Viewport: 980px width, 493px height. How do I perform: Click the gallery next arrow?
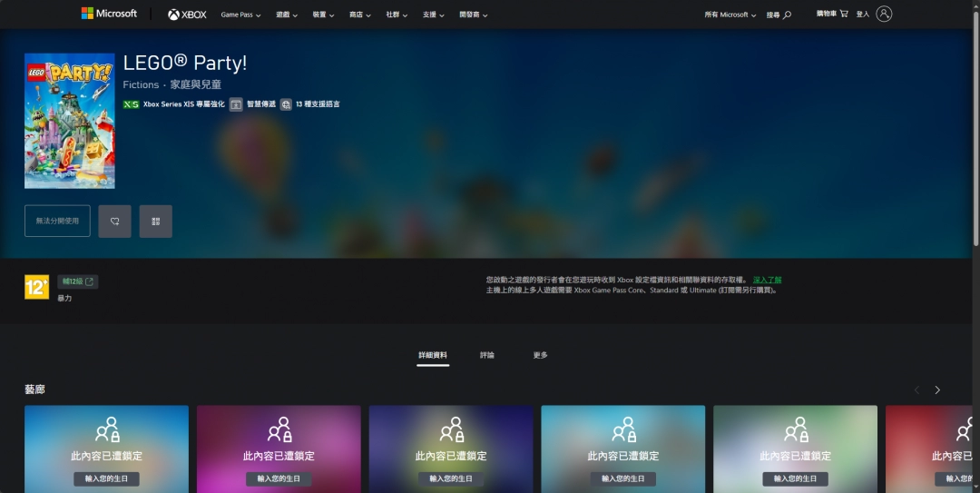936,389
